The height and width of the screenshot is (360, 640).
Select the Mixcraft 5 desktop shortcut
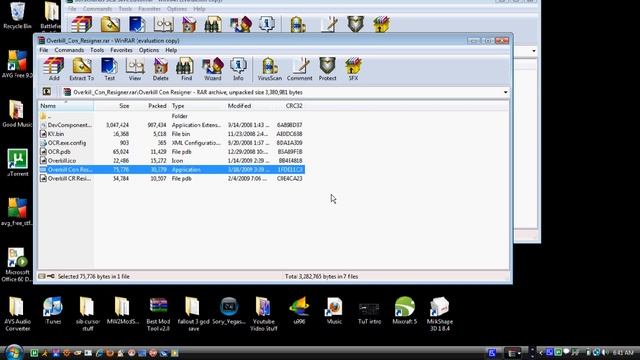pos(404,311)
